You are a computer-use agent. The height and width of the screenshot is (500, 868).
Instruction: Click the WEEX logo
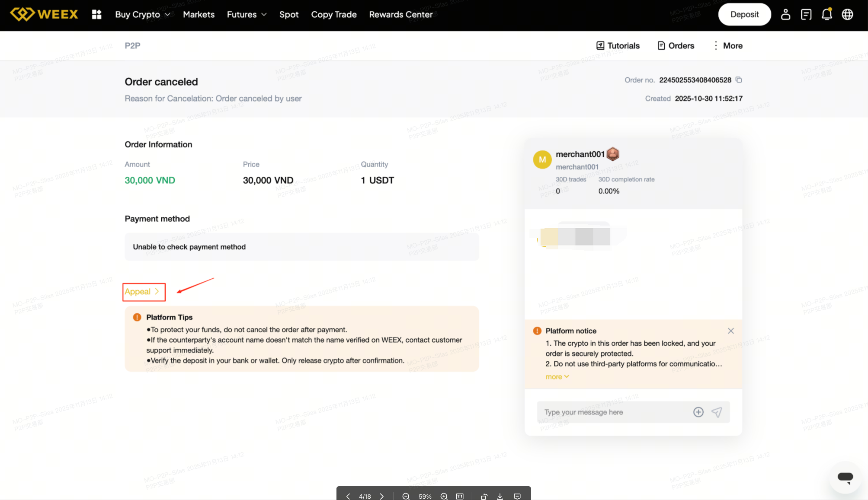point(44,14)
